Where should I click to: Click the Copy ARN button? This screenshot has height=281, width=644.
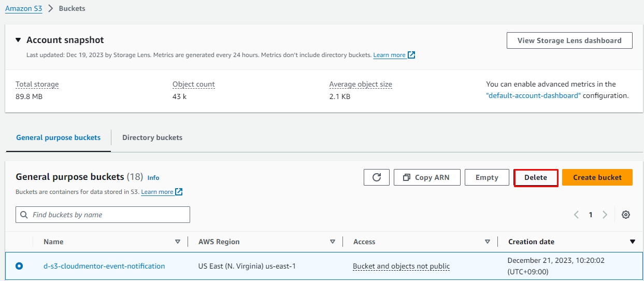[426, 177]
